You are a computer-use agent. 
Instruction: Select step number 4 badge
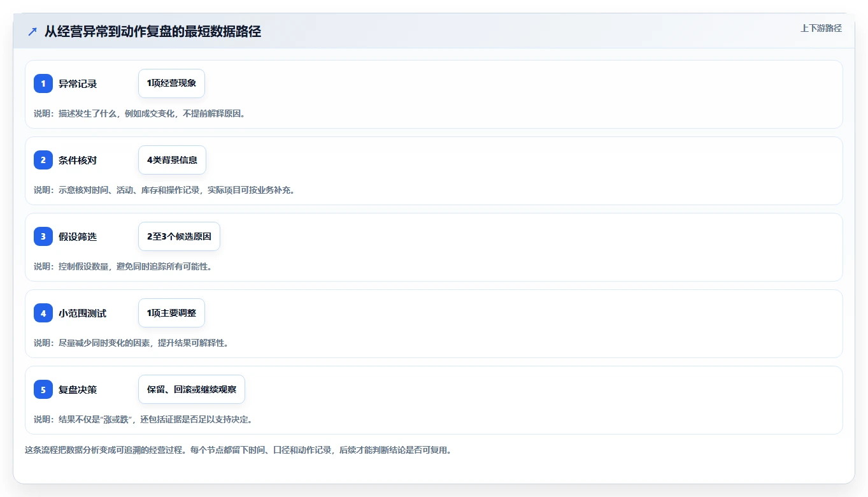click(43, 313)
